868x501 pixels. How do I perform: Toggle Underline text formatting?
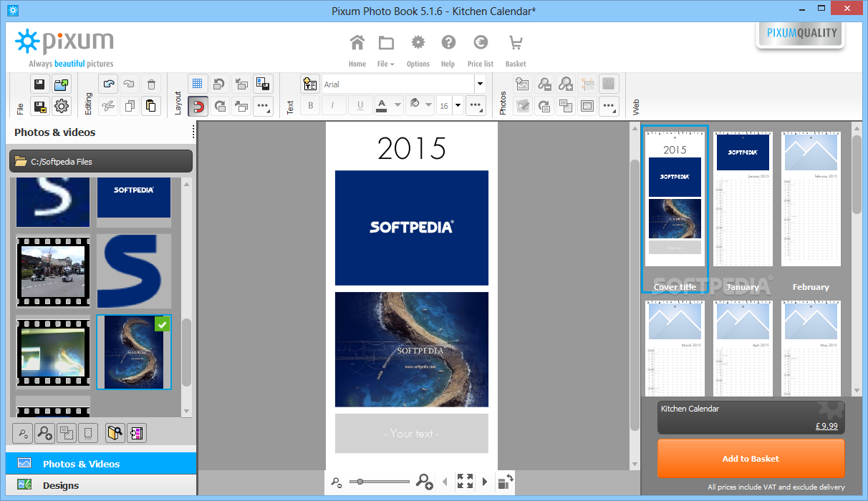(360, 106)
